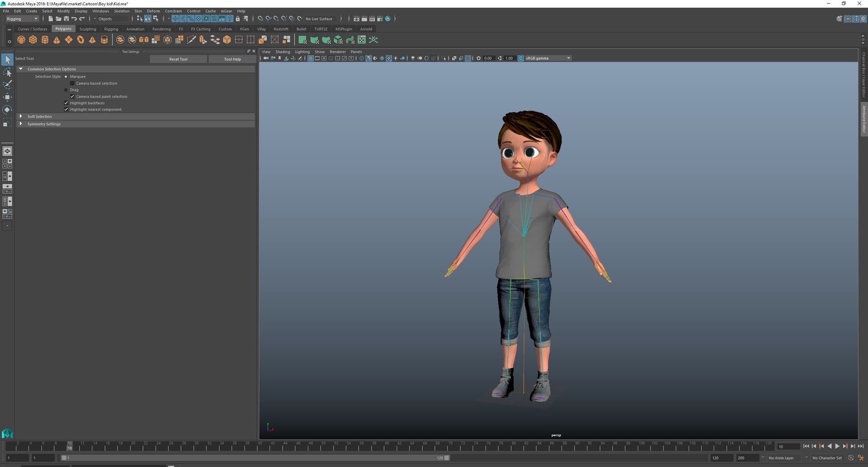Screen dimensions: 868x467
Task: Activate the Paint Selection tool
Action: point(7,85)
